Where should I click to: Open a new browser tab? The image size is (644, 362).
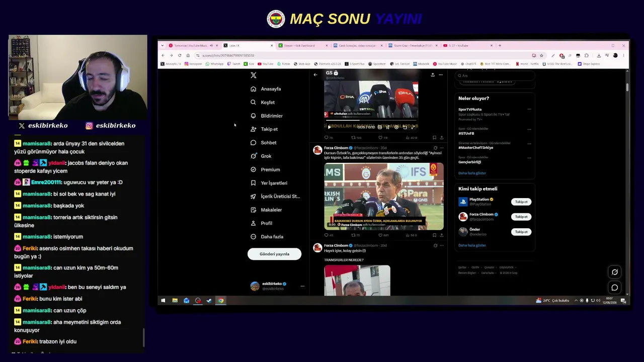500,46
